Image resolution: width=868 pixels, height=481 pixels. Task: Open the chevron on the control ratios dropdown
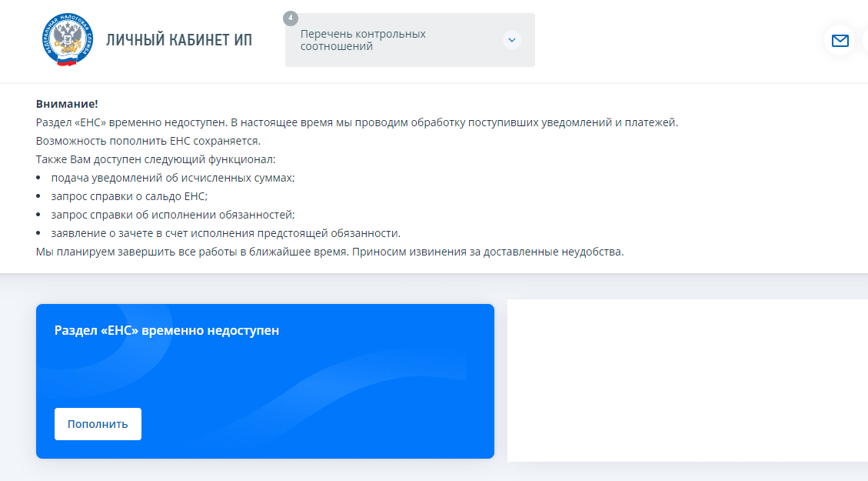510,40
